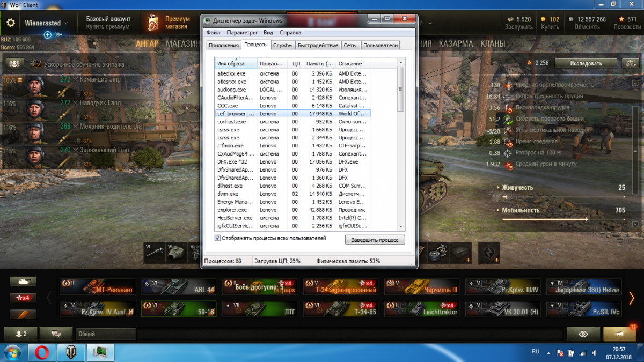Select the 59-16 tank in carousel

point(178,309)
